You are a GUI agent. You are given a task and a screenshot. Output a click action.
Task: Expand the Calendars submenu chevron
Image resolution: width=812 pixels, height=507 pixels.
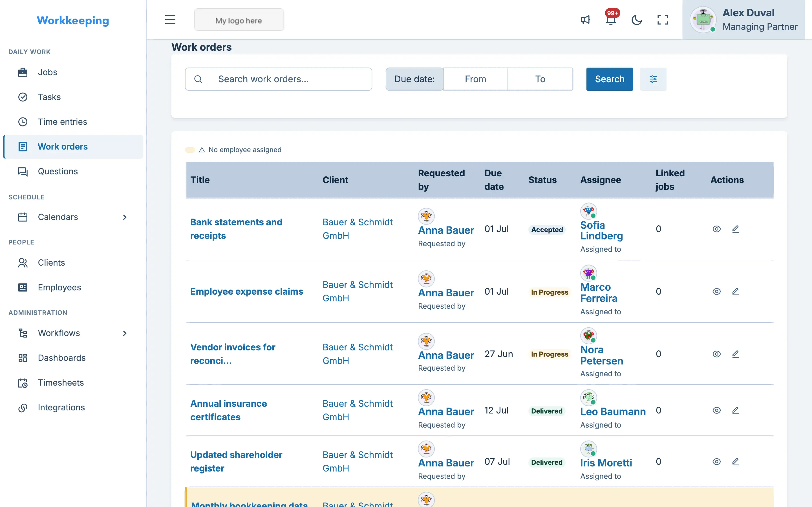(125, 217)
